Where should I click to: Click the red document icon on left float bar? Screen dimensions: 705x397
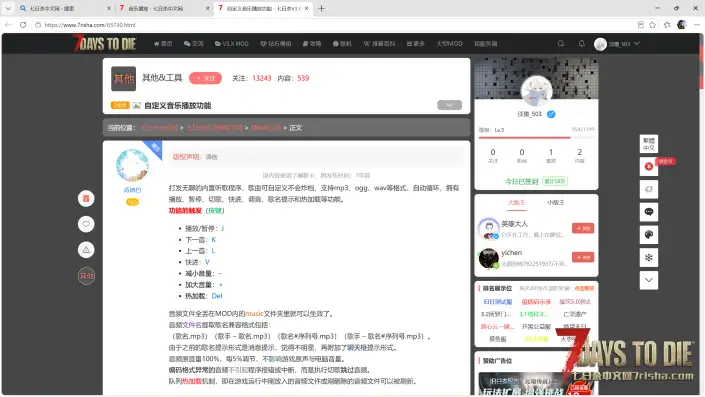click(x=86, y=198)
